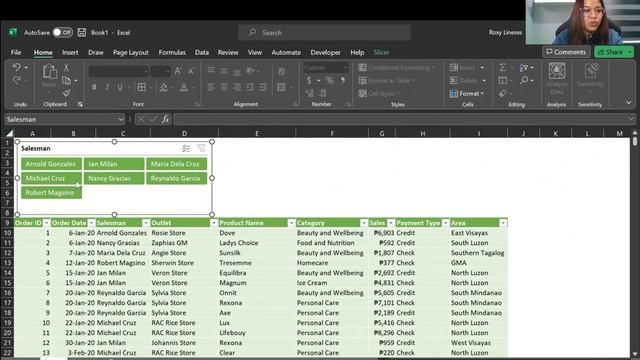Click the Decrease Font Size icon
640x360 pixels.
[x=191, y=71]
